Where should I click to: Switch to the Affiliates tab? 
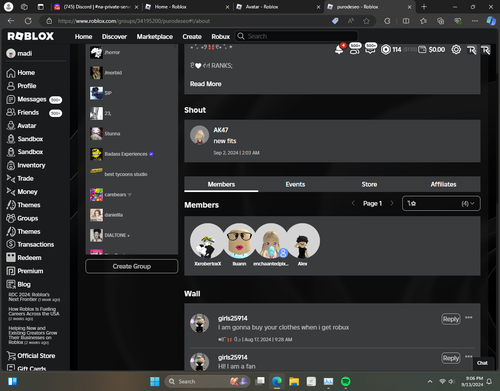click(443, 184)
